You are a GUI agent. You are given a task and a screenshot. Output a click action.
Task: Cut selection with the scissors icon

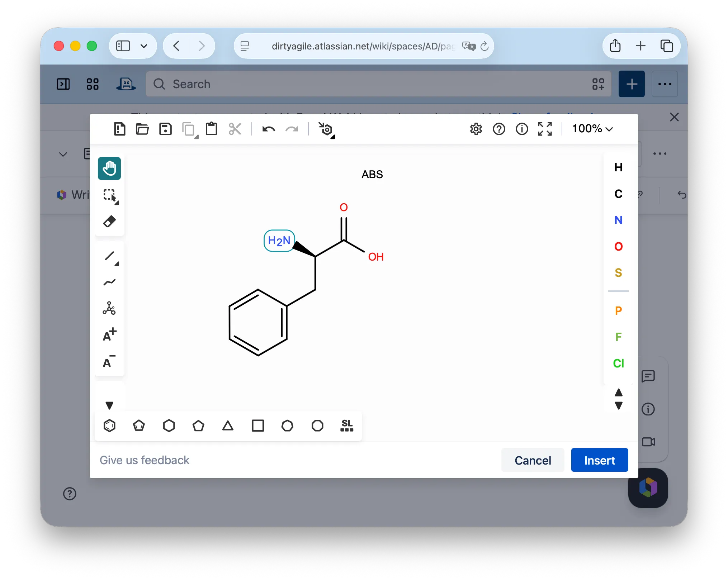[x=235, y=129]
